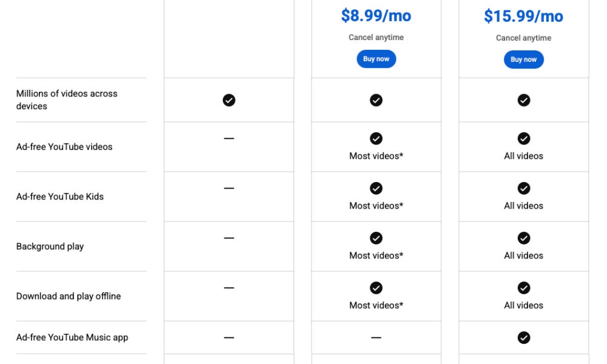Click Most videos* text in Background play row
Image resolution: width=607 pixels, height=364 pixels.
(x=376, y=255)
